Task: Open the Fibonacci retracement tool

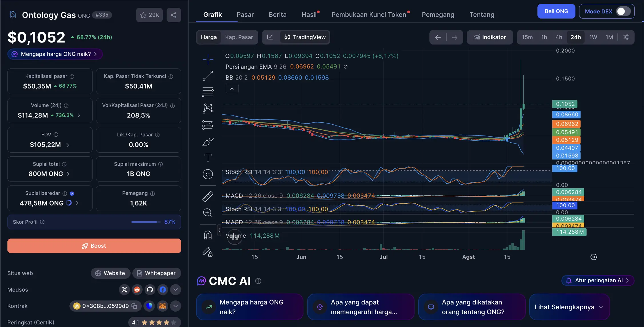Action: pyautogui.click(x=208, y=92)
